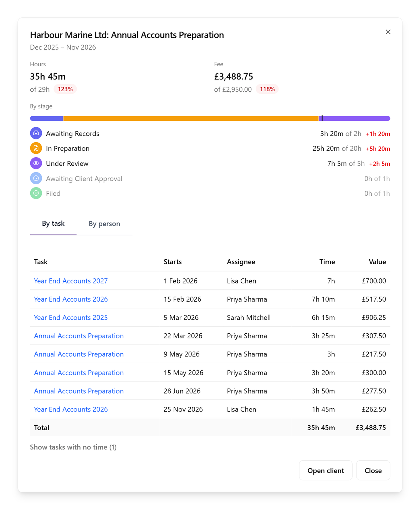420x507 pixels.
Task: Open Annual Accounts Preparation starting 15 May 2026
Action: pos(79,373)
